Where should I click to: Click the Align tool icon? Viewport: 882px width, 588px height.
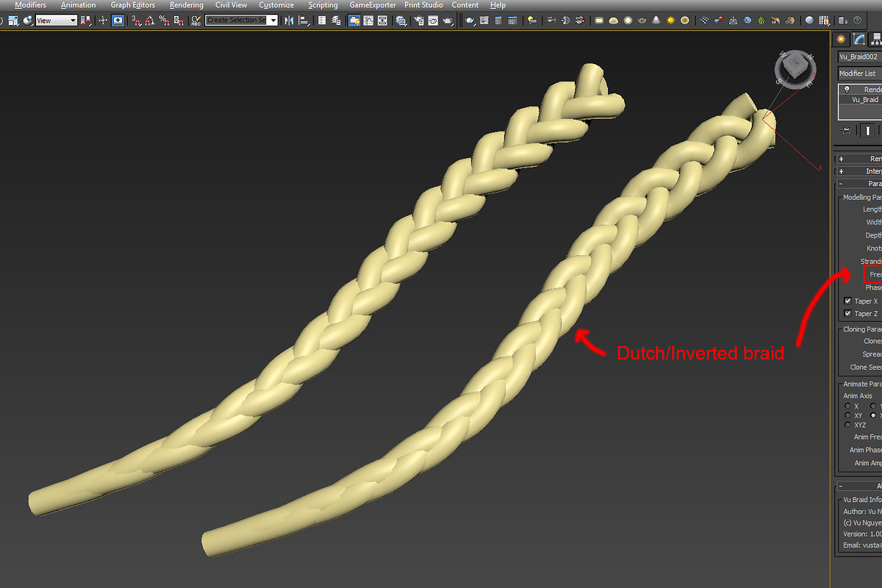tap(303, 21)
